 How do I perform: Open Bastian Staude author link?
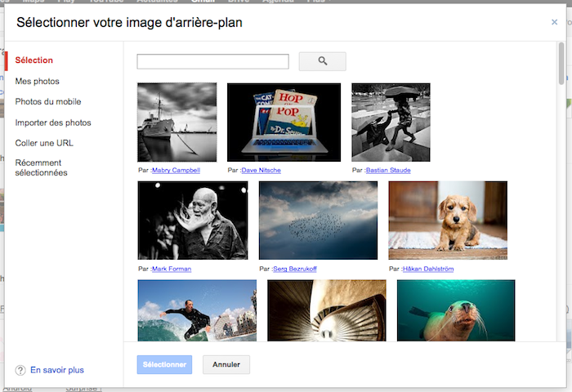point(388,171)
